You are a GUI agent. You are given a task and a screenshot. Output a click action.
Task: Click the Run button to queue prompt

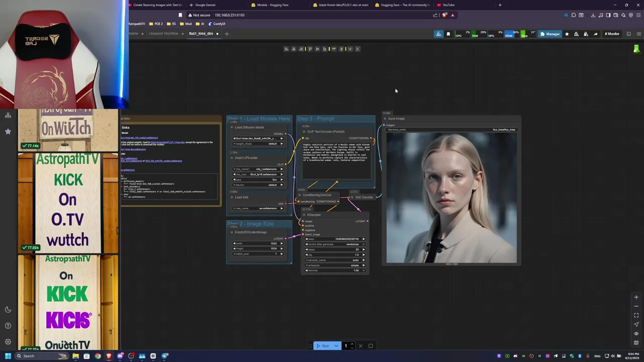323,346
